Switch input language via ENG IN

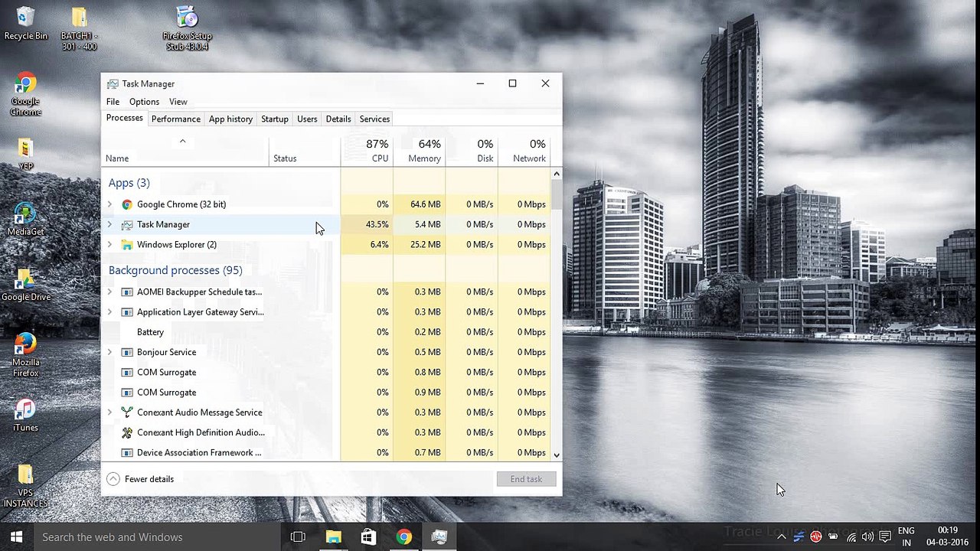pos(906,536)
